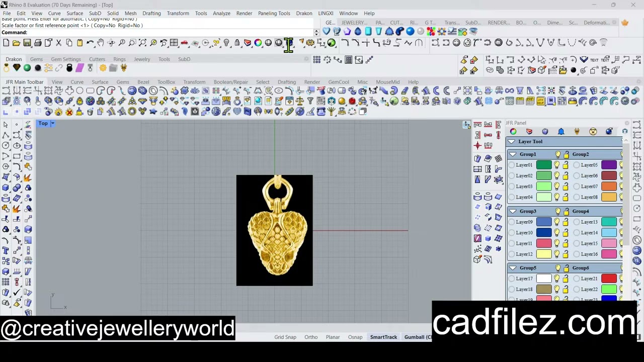Open a file with the folder icon
The image size is (644, 362).
16,43
